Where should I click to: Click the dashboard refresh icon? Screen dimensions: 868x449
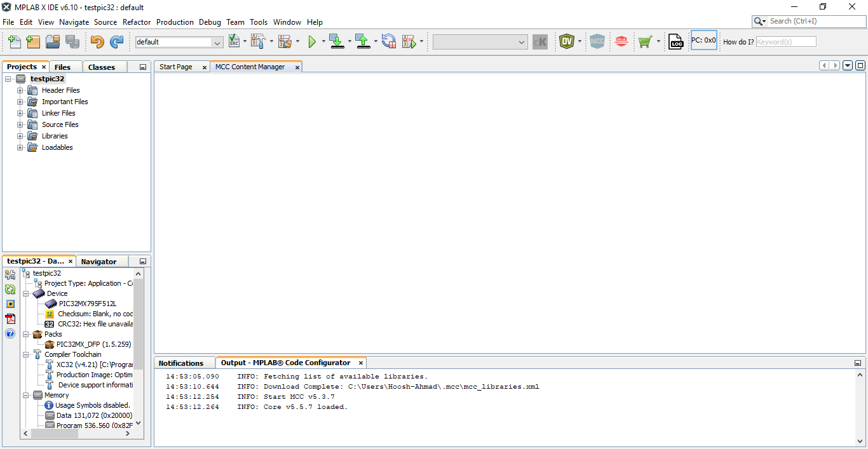[x=10, y=290]
